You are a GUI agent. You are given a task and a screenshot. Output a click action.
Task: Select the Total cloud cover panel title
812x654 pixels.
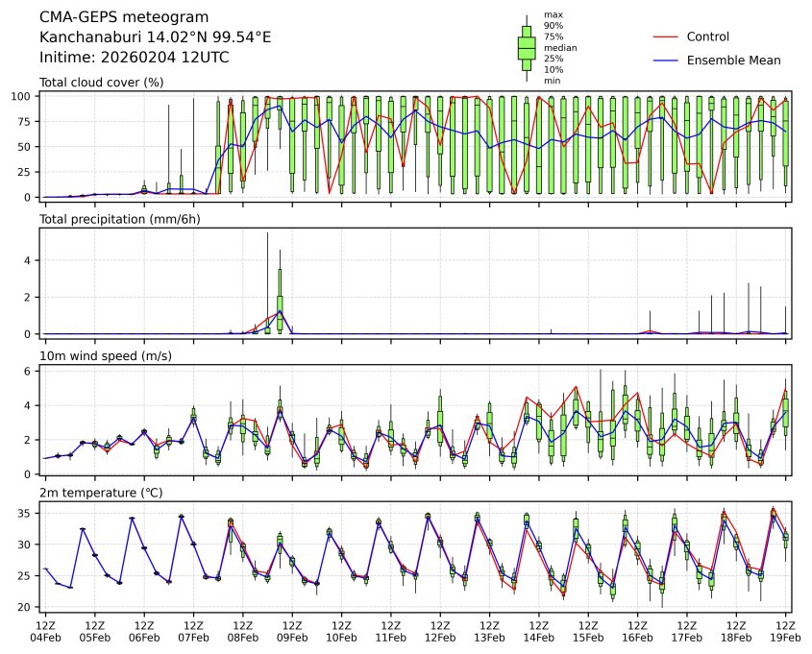point(101,83)
